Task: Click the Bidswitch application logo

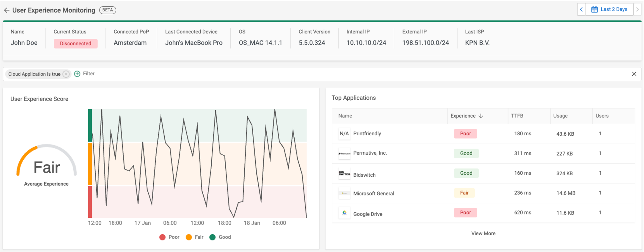Action: tap(344, 173)
